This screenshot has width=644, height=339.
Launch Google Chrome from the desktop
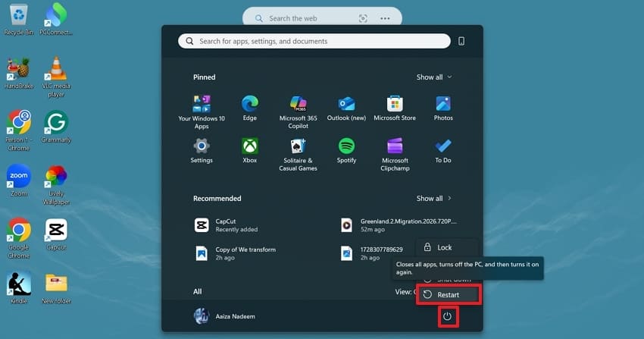tap(19, 238)
